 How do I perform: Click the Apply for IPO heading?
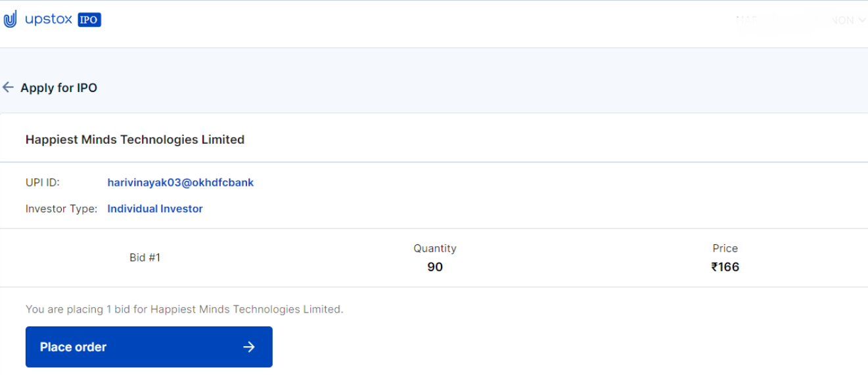(x=58, y=88)
